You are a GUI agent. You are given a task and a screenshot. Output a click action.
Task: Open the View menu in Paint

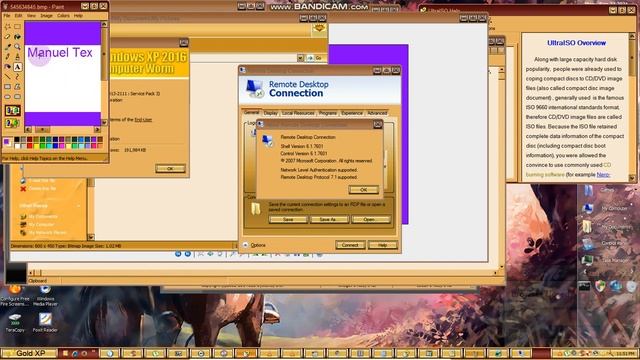[31, 16]
